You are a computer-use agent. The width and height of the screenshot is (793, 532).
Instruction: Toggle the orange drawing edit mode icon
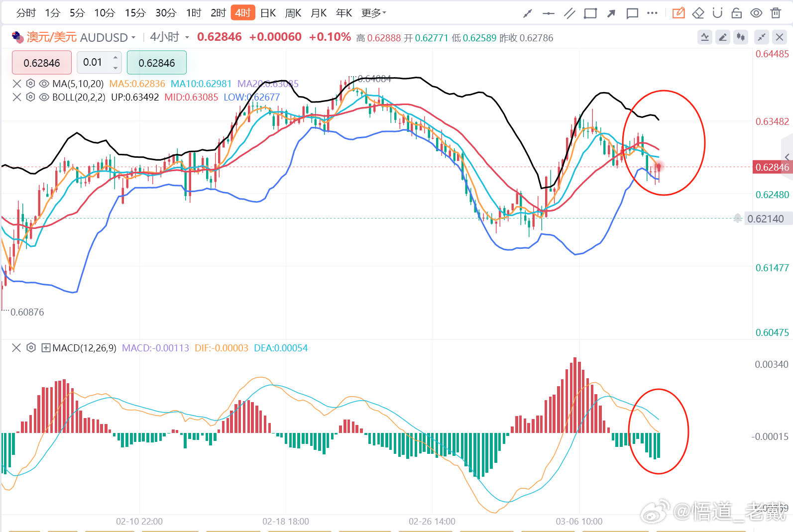tap(679, 13)
